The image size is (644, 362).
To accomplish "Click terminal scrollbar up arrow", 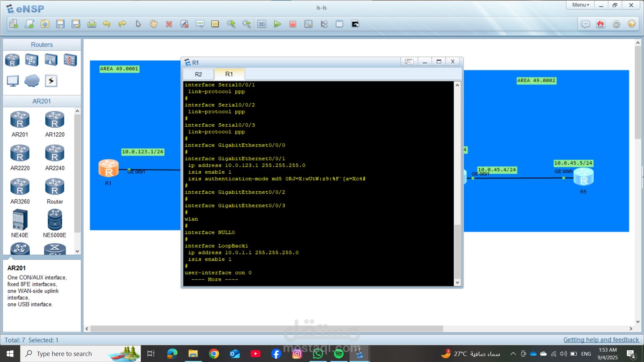I will coord(457,85).
